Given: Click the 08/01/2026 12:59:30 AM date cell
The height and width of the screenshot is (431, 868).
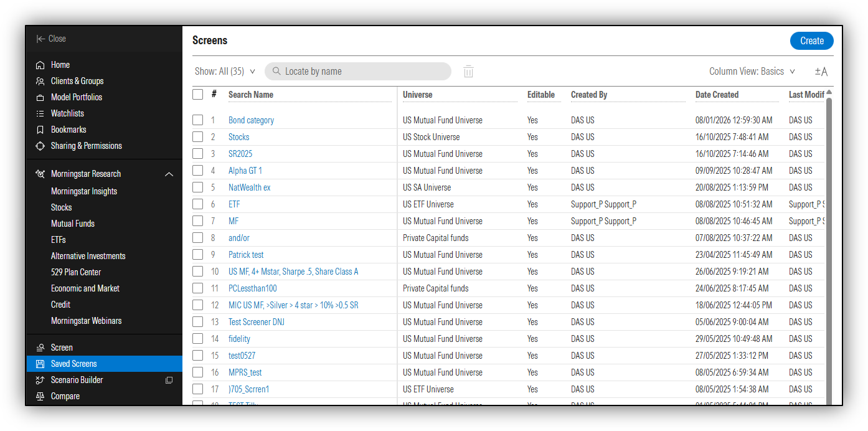Looking at the screenshot, I should [734, 120].
